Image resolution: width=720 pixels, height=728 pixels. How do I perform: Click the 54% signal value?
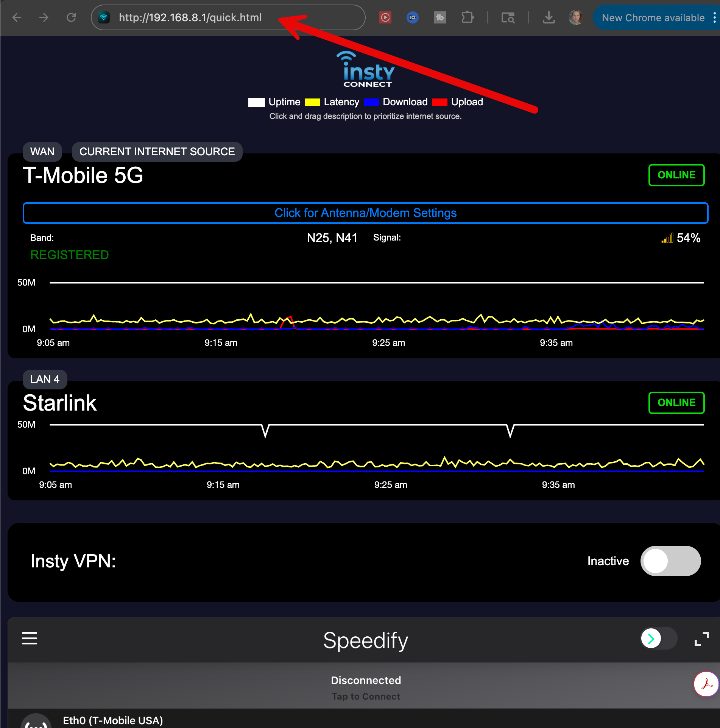coord(689,238)
